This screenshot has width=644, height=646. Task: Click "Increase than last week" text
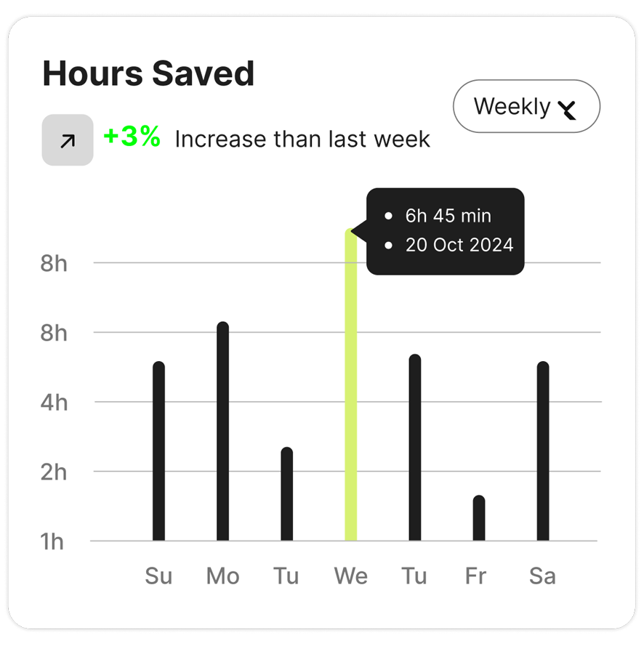coord(302,139)
